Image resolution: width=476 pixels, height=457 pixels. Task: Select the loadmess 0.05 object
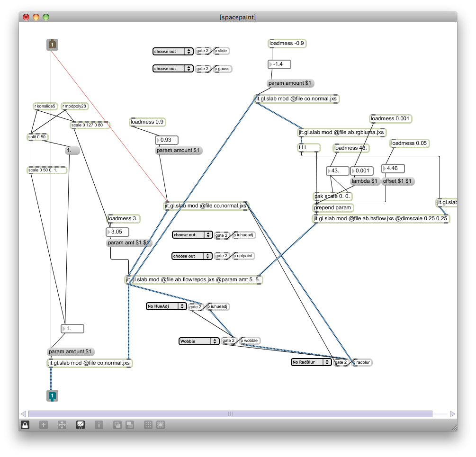[409, 143]
